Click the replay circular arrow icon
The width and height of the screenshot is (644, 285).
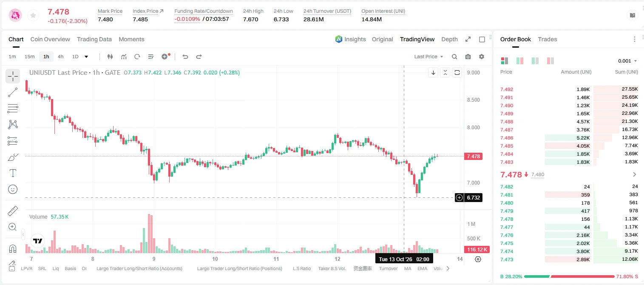(137, 57)
